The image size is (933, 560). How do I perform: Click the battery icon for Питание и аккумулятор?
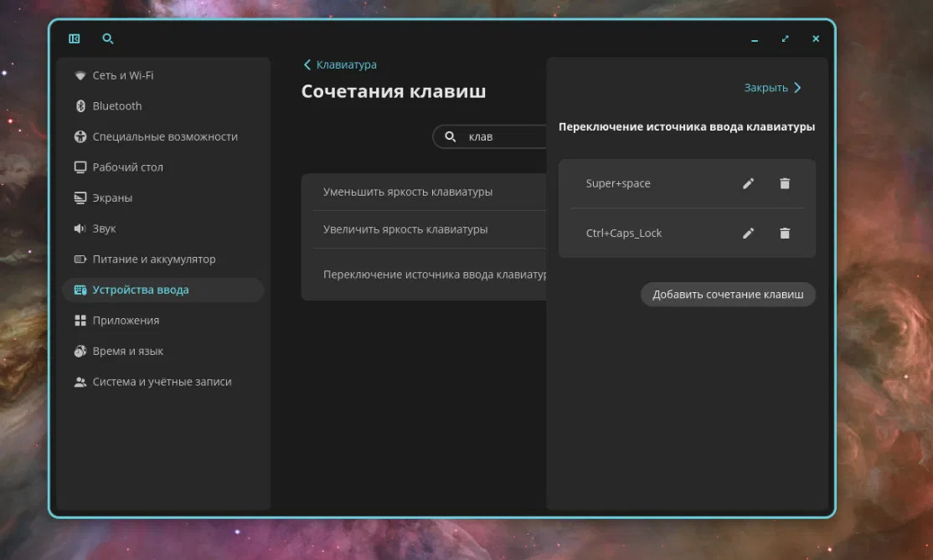tap(80, 259)
